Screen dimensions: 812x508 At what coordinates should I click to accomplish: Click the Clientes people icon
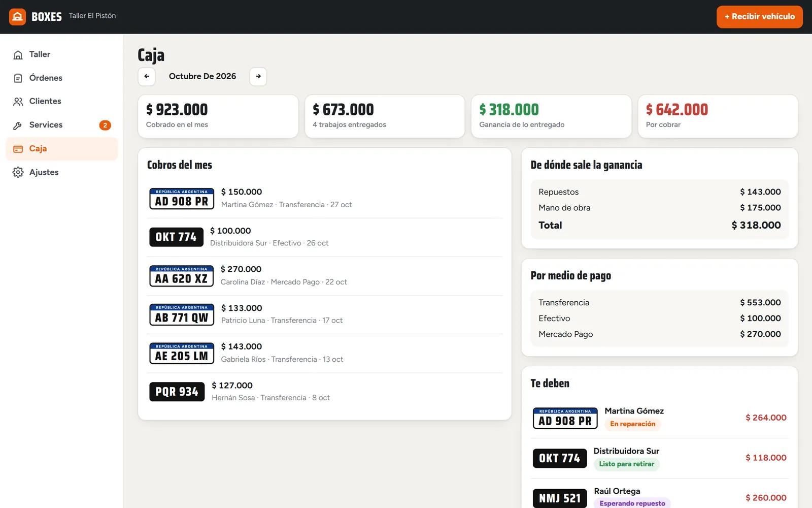(x=18, y=101)
